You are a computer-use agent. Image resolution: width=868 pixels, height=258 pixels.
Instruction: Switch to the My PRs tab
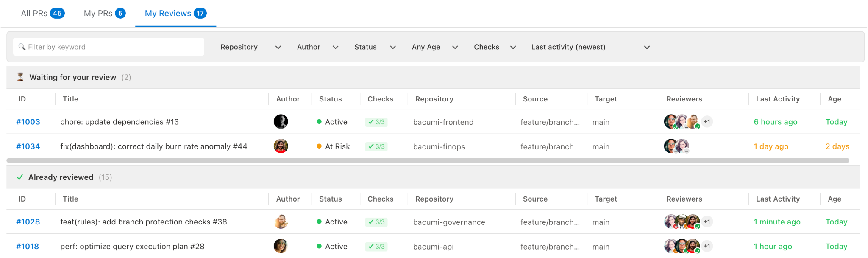[104, 14]
